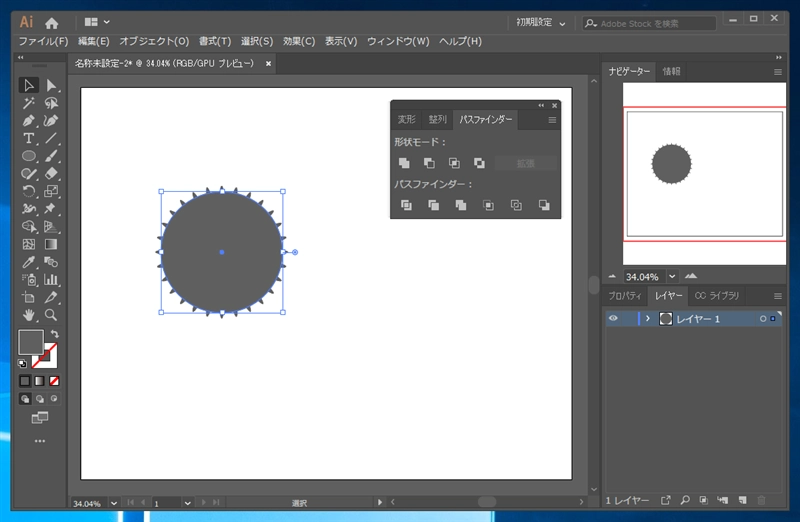Click the Intersect shape mode icon
The height and width of the screenshot is (522, 800).
tap(454, 163)
